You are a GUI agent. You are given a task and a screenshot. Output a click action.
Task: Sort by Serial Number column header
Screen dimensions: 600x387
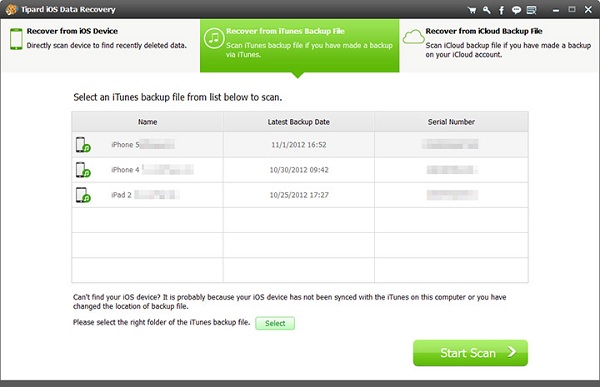point(451,122)
